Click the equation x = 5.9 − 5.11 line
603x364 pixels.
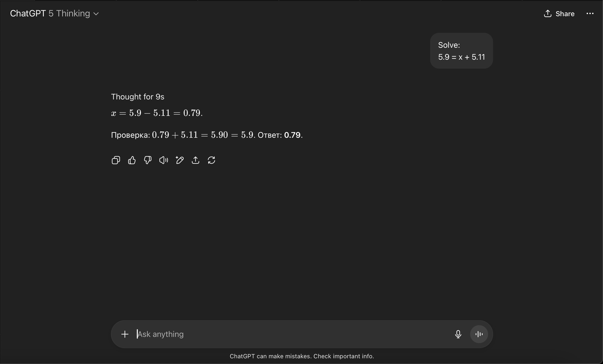157,113
